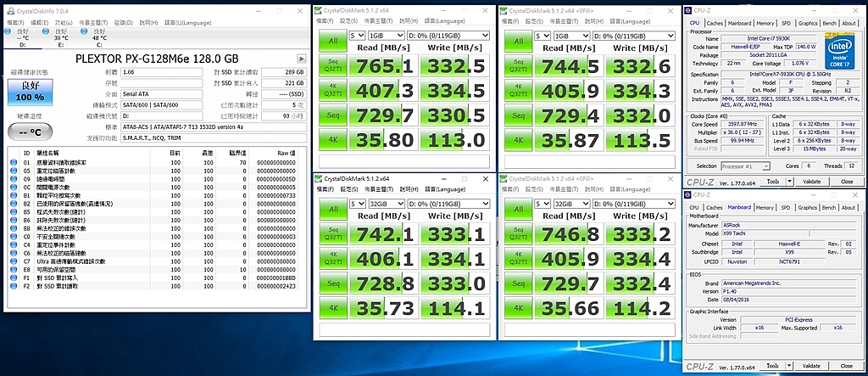Click blue status circle for SMART ID C0

[x=14, y=236]
